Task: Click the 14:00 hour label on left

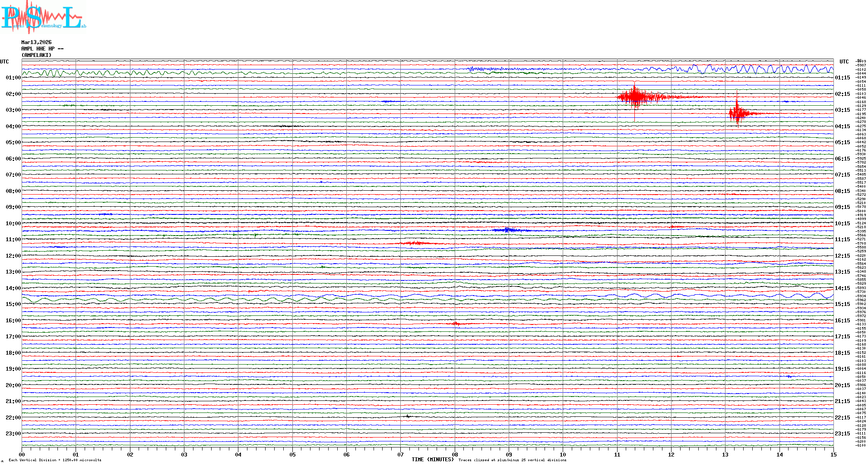Action: 13,288
